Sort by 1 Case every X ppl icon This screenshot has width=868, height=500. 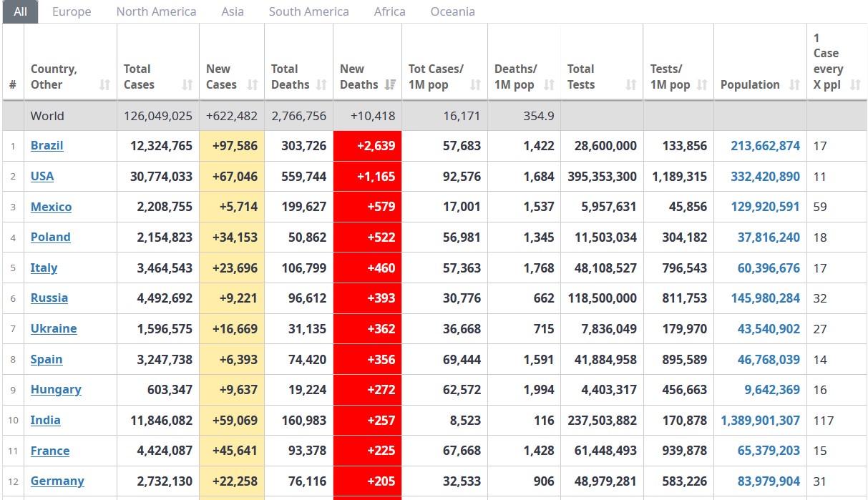855,84
